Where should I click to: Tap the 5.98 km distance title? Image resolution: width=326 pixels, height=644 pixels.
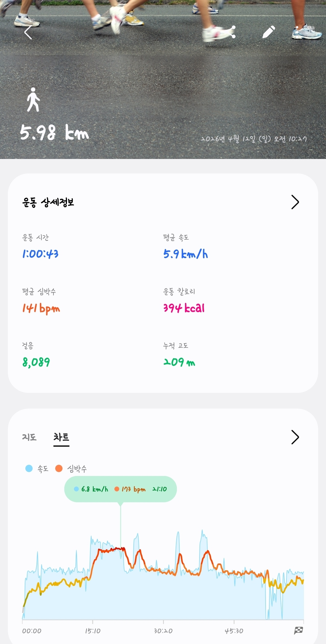click(x=55, y=133)
